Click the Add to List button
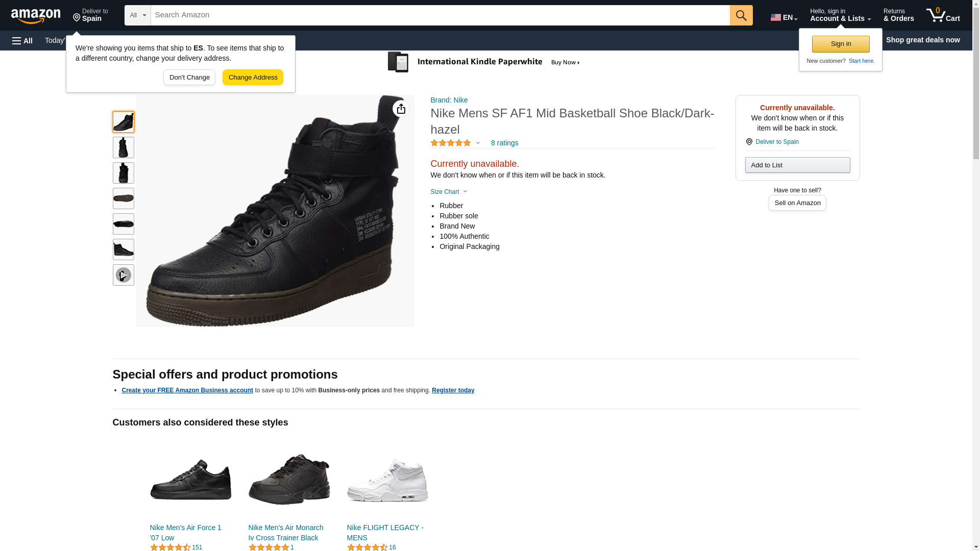Viewport: 980px width, 551px height. [797, 165]
